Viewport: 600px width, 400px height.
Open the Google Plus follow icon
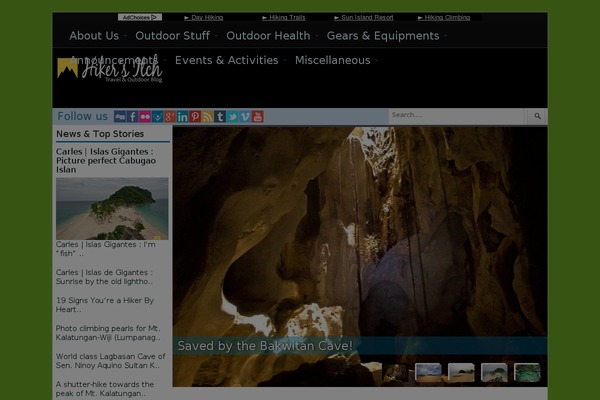[x=170, y=117]
